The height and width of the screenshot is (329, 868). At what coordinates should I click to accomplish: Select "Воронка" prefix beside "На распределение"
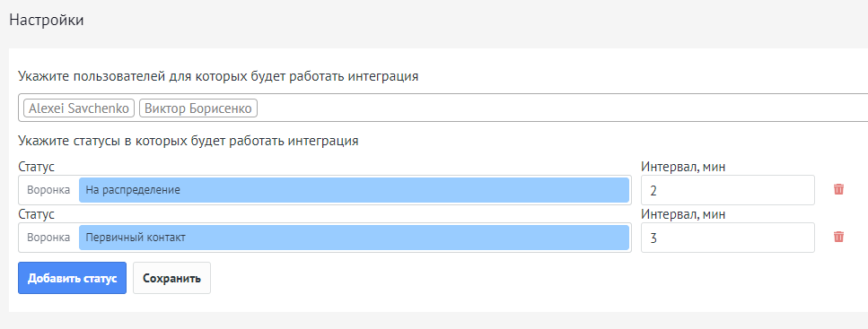(48, 190)
